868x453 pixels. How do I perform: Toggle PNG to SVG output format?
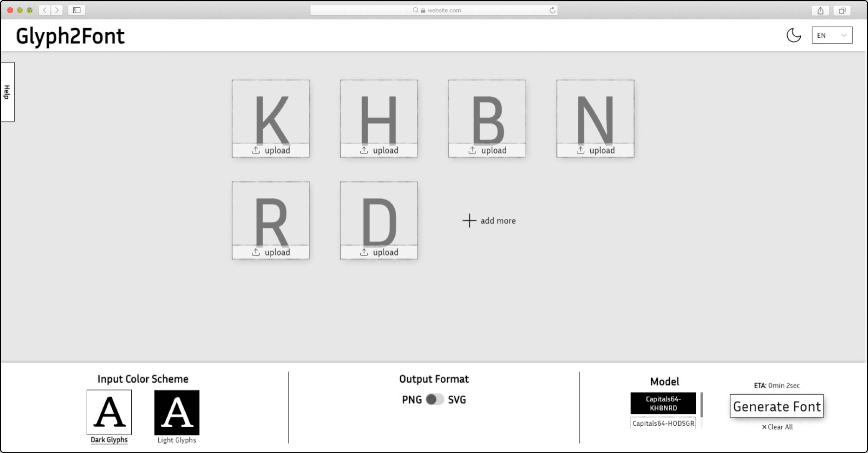434,400
